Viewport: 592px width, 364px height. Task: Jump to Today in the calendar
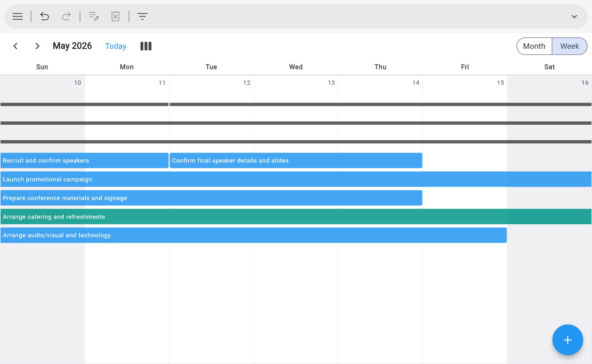[115, 46]
